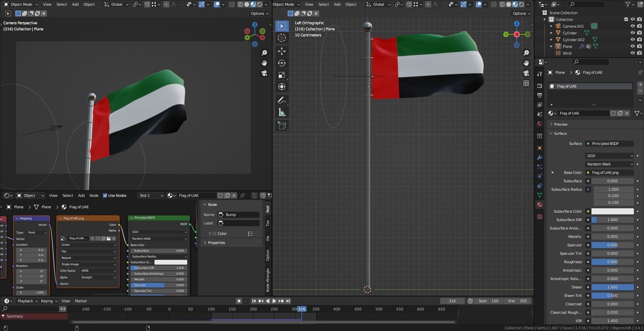Screen dimensions: 644x331
Task: Switch perspective/orthographic grid icon in right viewport
Action: click(x=526, y=83)
